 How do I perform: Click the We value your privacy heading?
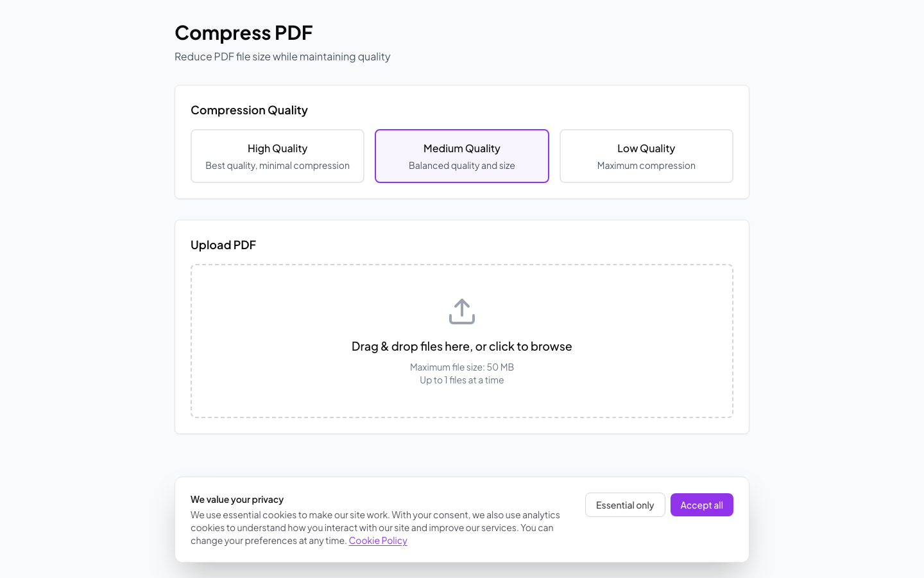pos(237,499)
